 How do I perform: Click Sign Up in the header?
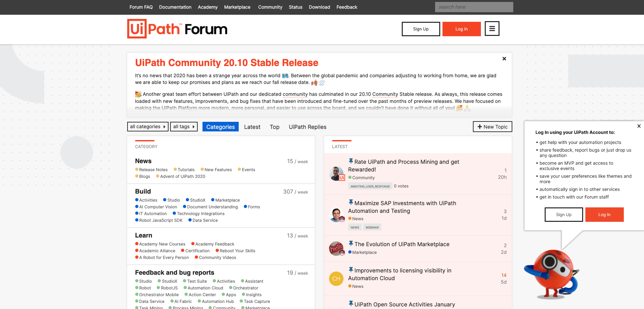click(421, 29)
